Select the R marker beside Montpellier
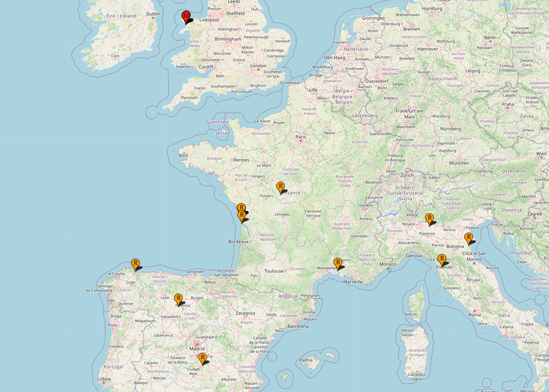The height and width of the screenshot is (392, 549). [x=338, y=263]
